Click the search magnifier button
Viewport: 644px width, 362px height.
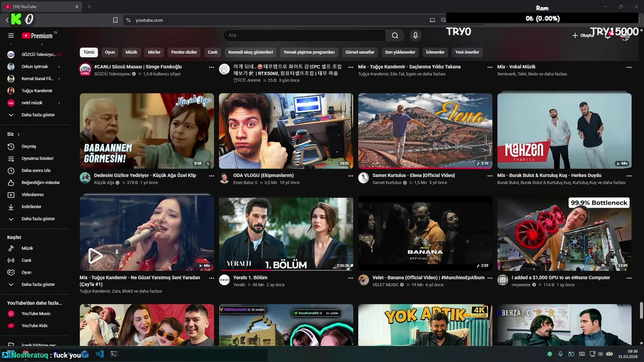point(395,36)
